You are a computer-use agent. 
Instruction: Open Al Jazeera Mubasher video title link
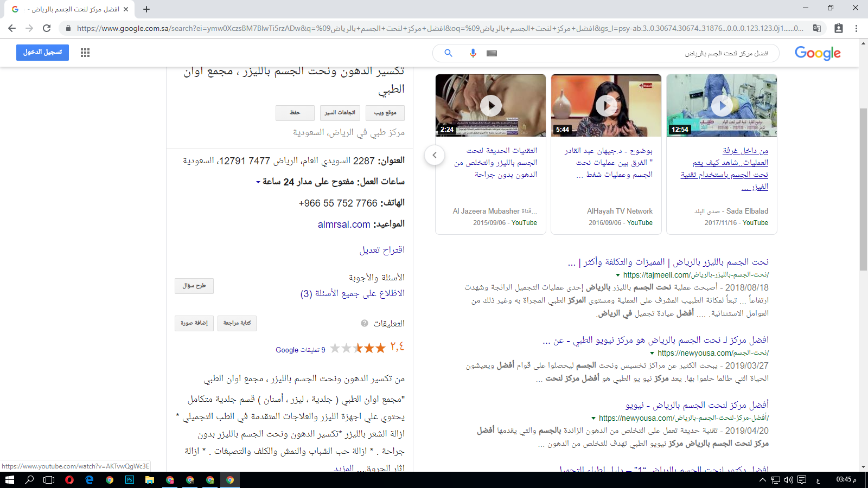coord(495,163)
